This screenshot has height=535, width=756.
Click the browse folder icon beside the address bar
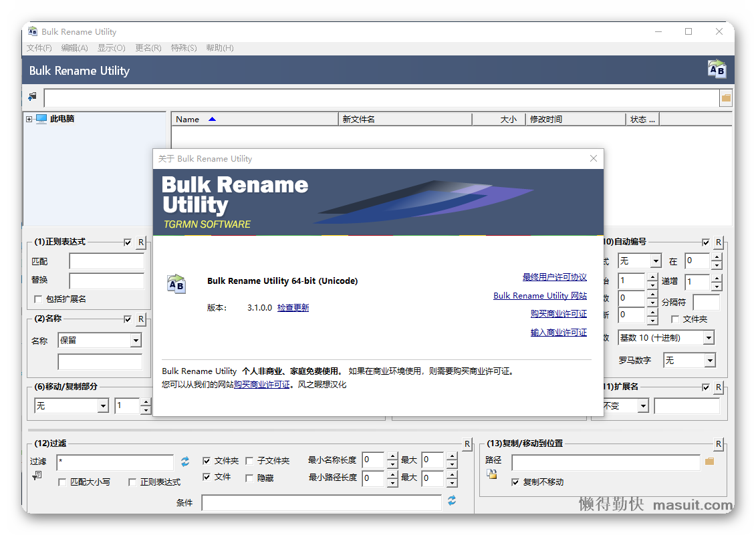pos(726,98)
